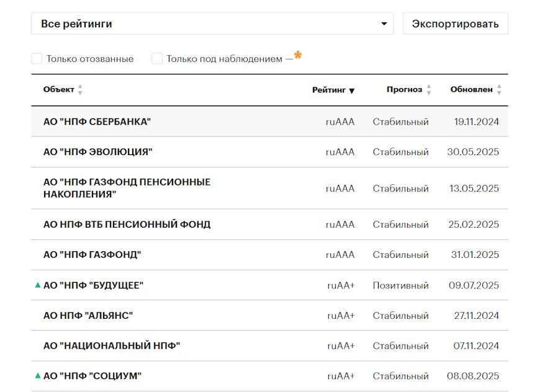The image size is (540, 392).
Task: Click the descending sort arrow on Рейтинг column
Action: pyautogui.click(x=352, y=91)
